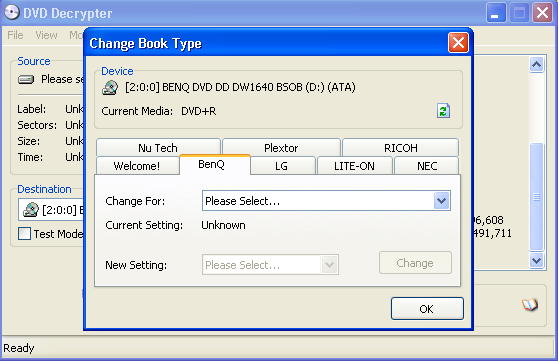Image resolution: width=558 pixels, height=361 pixels.
Task: Click the Source drive icon in main window
Action: pos(26,79)
